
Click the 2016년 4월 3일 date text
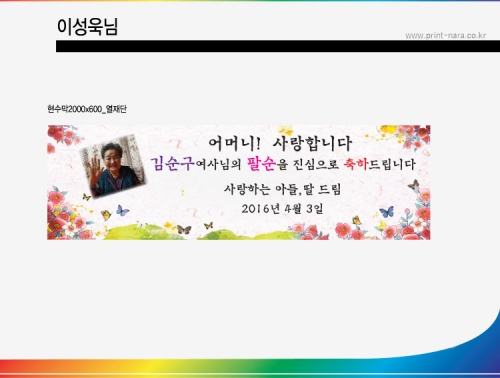282,209
